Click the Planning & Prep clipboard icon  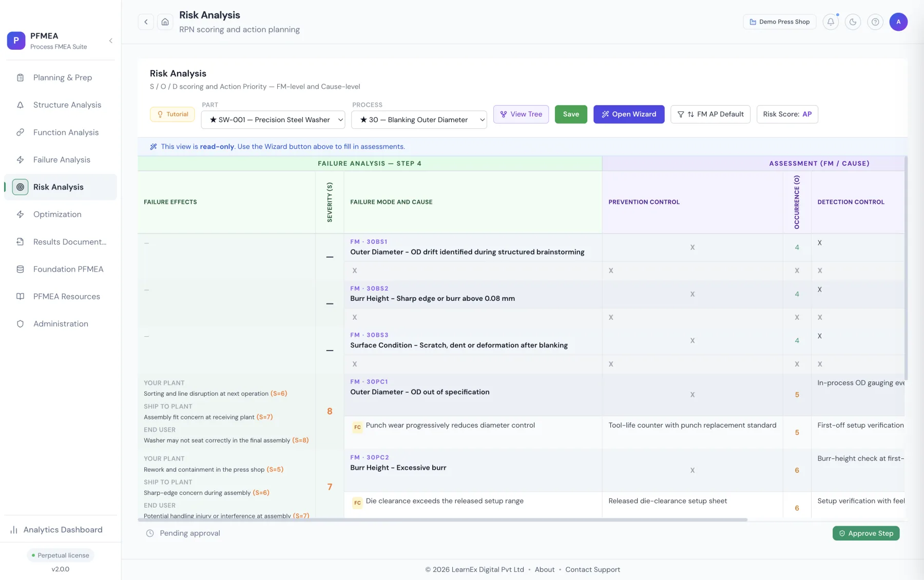click(x=20, y=78)
